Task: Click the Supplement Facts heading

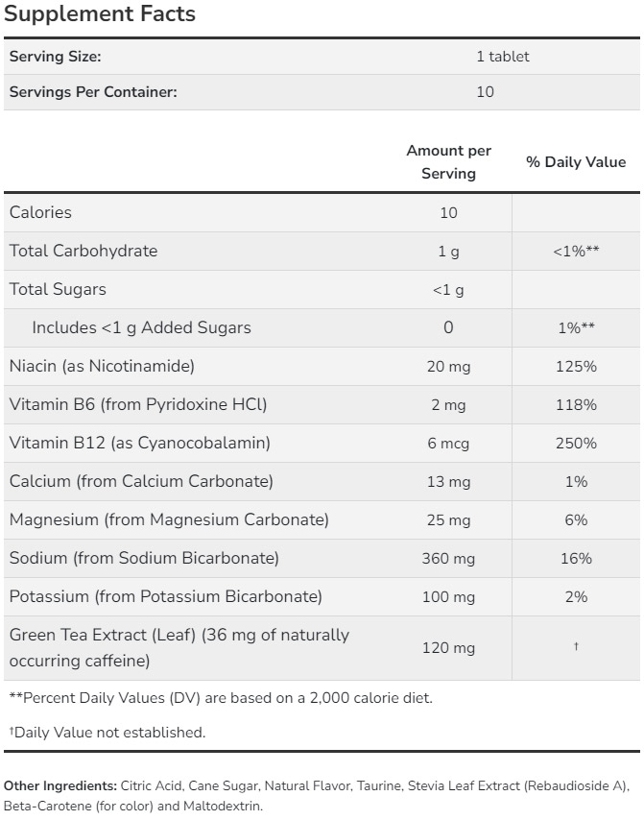Action: coord(100,14)
